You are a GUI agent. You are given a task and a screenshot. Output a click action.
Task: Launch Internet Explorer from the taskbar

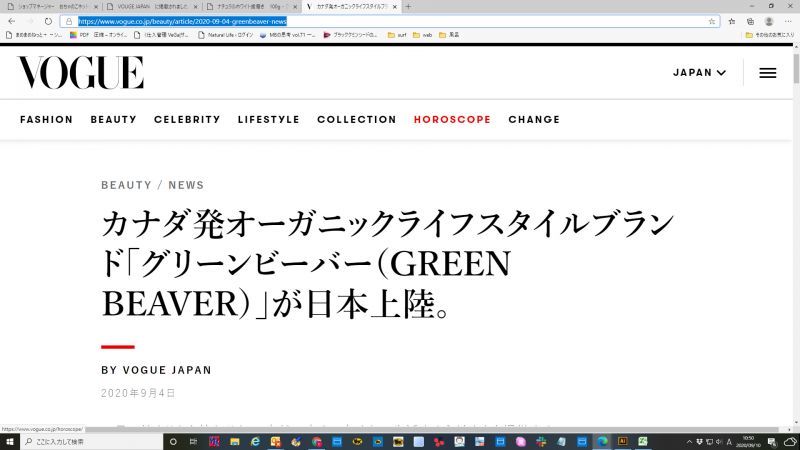click(255, 441)
